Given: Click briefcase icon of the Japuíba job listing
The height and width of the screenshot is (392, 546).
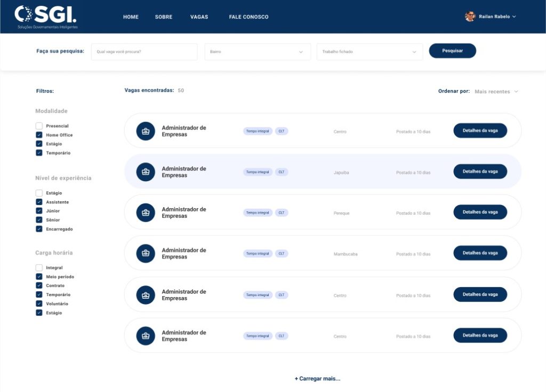Looking at the screenshot, I should click(146, 172).
